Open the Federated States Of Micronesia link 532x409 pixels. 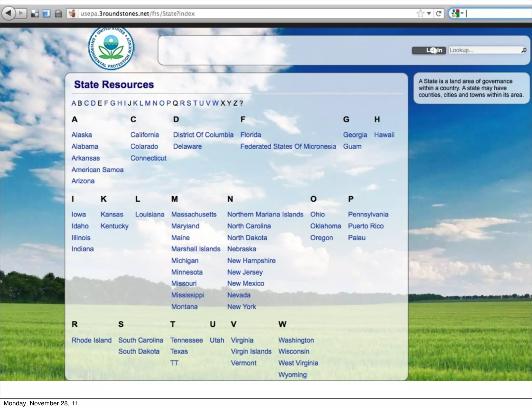(288, 146)
